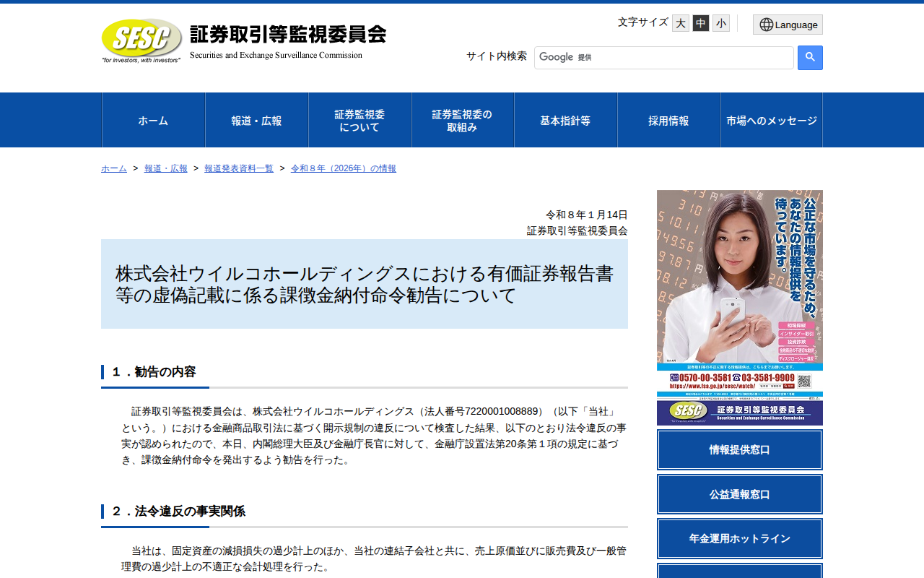
Task: Follow the 報道発表資料一覧 breadcrumb link
Action: pos(239,168)
